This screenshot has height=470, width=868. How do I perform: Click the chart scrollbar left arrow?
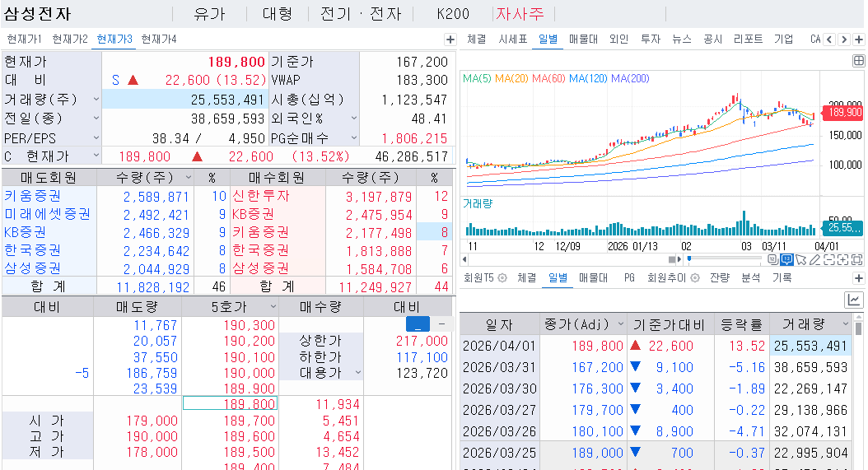tap(464, 259)
